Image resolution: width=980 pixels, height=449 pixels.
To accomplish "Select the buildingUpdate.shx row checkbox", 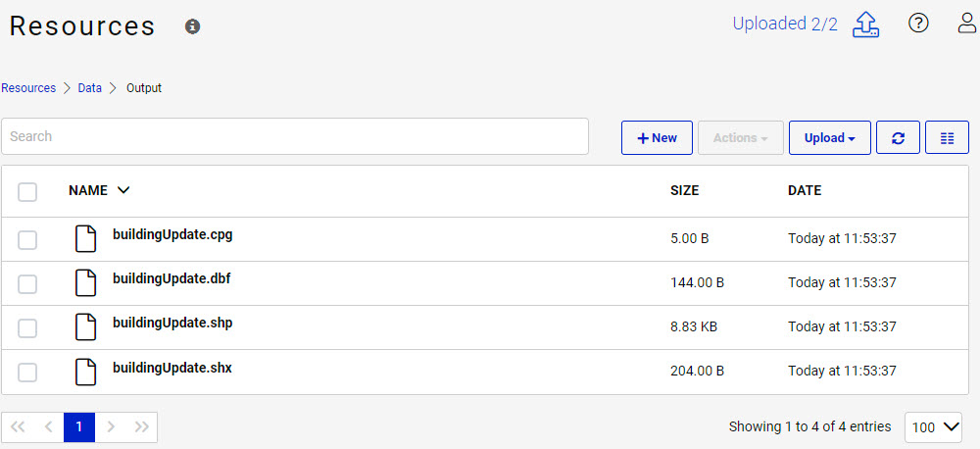I will 27,372.
